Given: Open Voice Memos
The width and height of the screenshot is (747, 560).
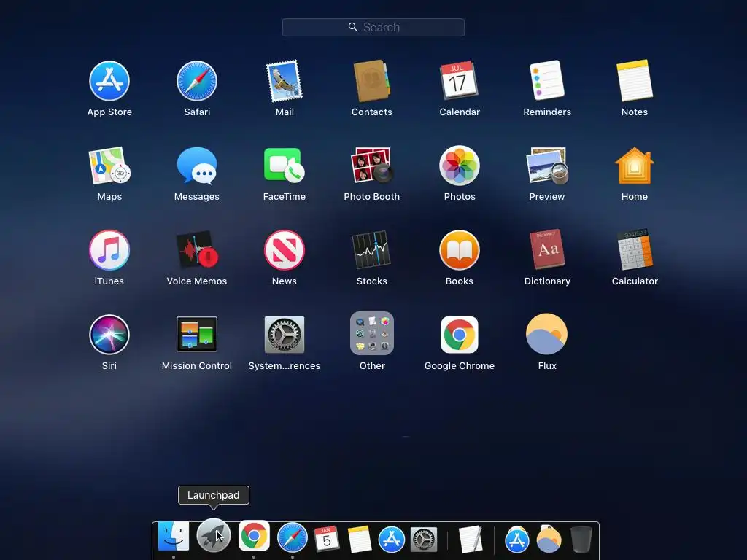Looking at the screenshot, I should [x=197, y=250].
